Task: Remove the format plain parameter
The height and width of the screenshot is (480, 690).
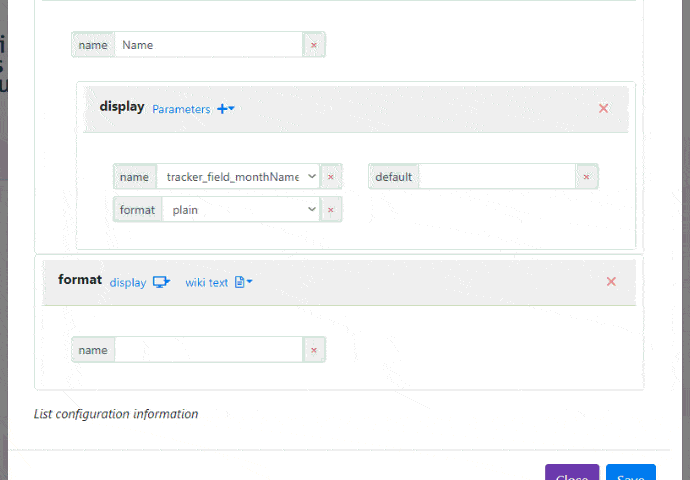Action: point(331,210)
